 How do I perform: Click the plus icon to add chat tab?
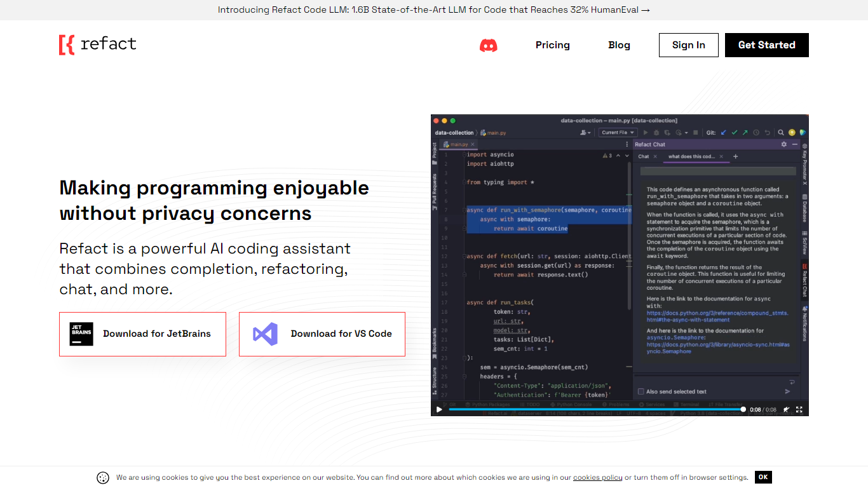736,156
